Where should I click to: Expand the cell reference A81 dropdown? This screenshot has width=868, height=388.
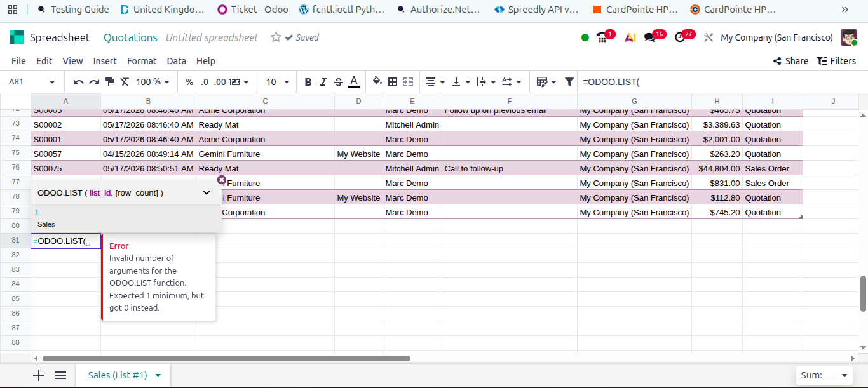[x=52, y=82]
